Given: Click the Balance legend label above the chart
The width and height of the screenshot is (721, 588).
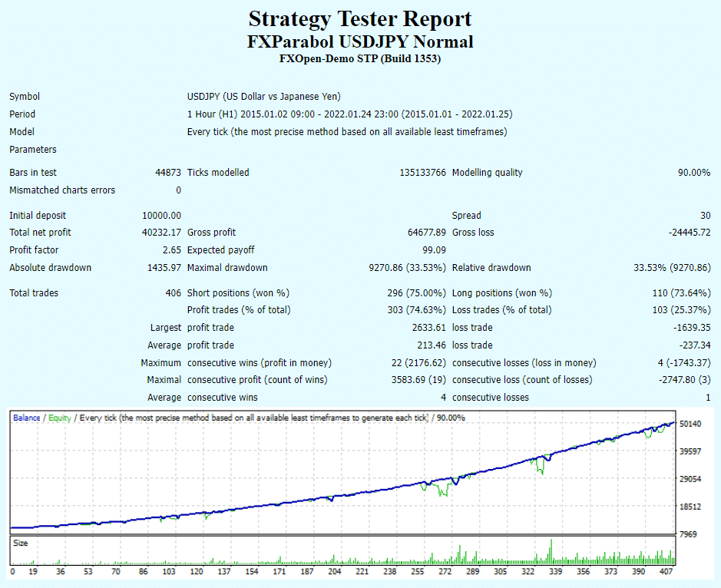Looking at the screenshot, I should pyautogui.click(x=28, y=418).
